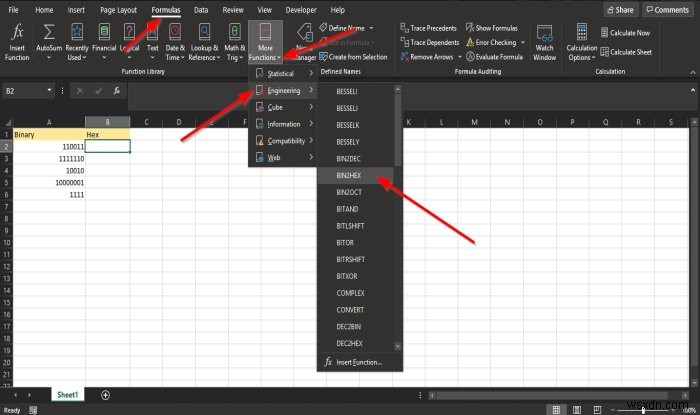Image resolution: width=700 pixels, height=415 pixels.
Task: Click Calculate Sheet
Action: tap(626, 52)
